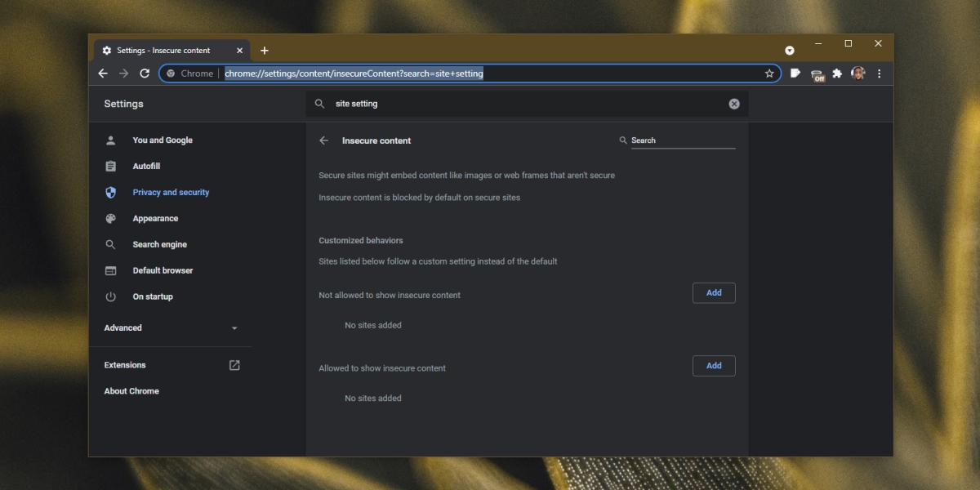Click the search icon beside site Search
Image resolution: width=980 pixels, height=490 pixels.
(x=623, y=140)
